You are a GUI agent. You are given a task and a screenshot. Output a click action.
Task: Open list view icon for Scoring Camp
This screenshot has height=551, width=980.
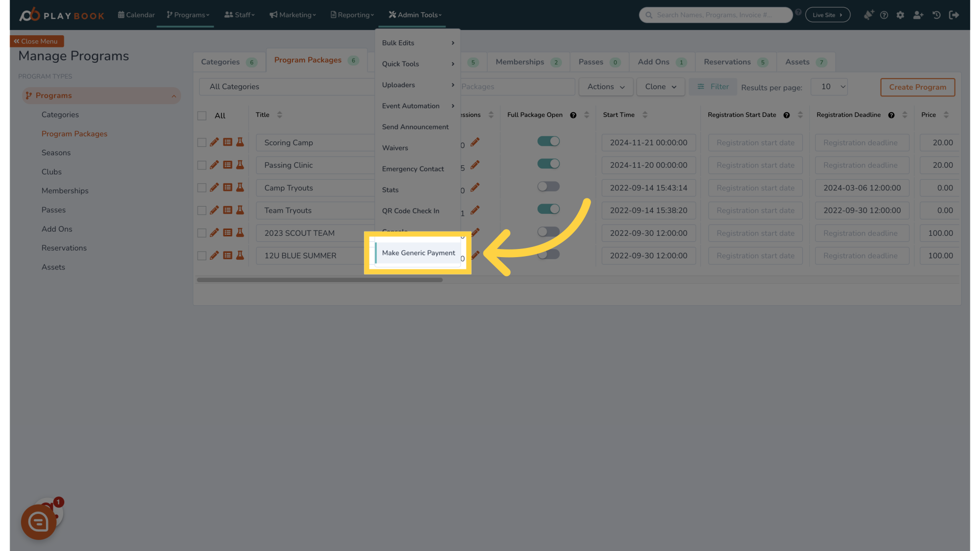tap(228, 142)
